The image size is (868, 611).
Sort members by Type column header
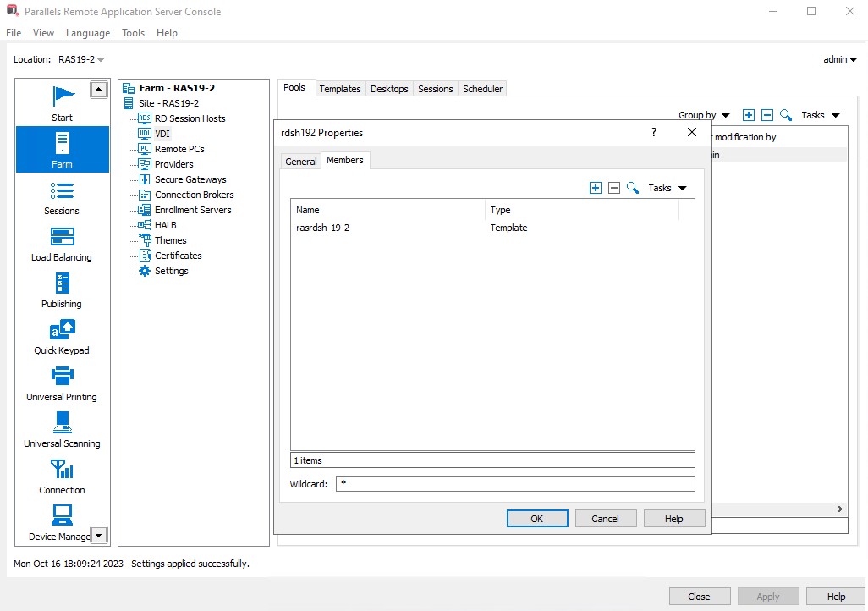582,210
